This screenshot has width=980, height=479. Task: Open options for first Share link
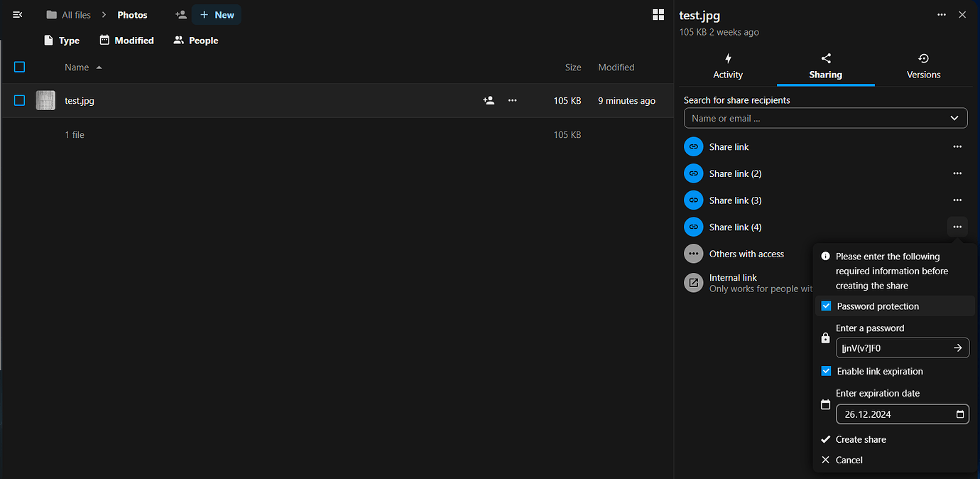957,147
